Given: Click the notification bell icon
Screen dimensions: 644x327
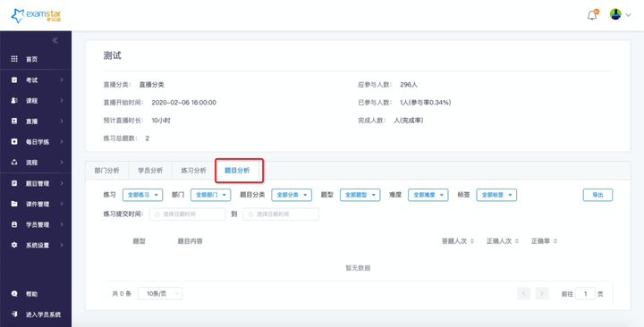Looking at the screenshot, I should click(x=592, y=15).
